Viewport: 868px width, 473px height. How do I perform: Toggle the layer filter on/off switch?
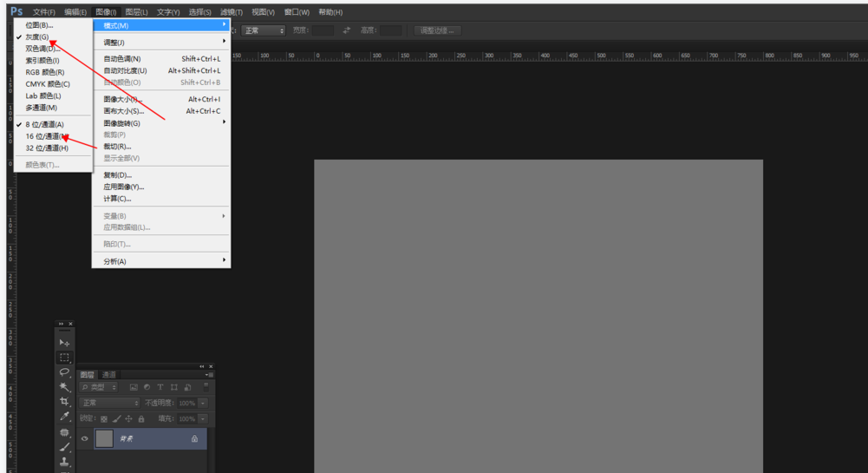[x=206, y=386]
